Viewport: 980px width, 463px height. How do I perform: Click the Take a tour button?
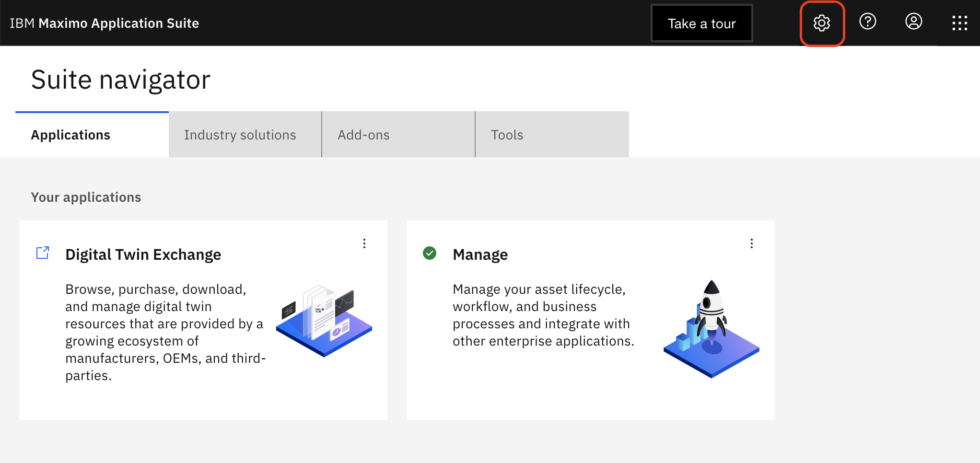[701, 23]
